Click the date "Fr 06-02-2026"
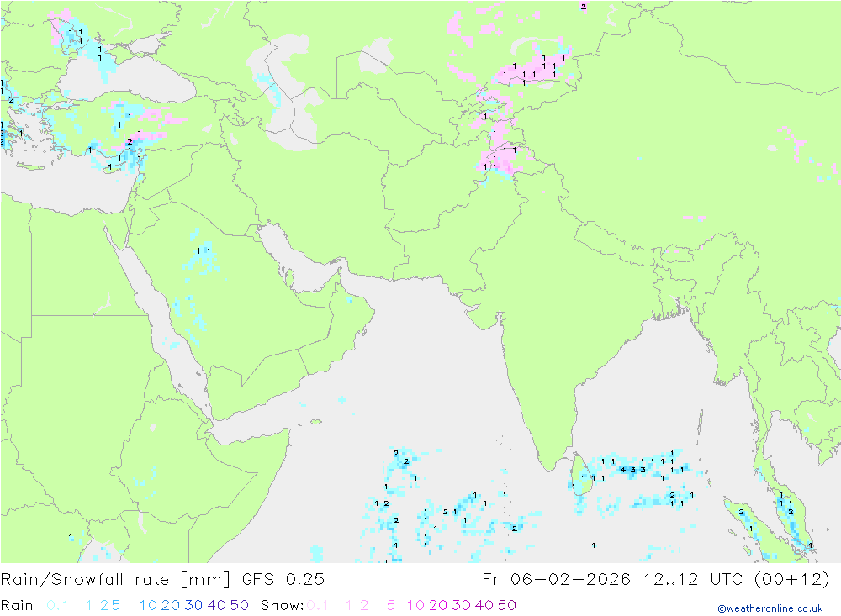This screenshot has height=616, width=841. 556,580
